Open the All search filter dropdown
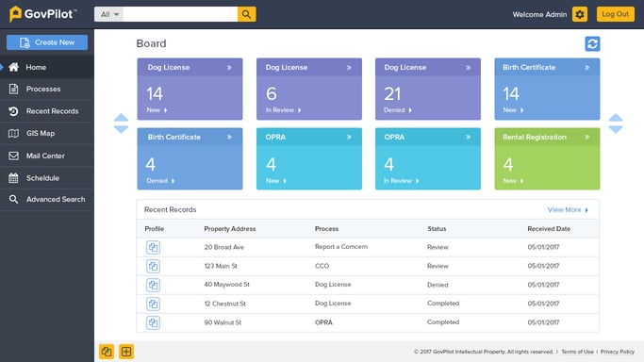This screenshot has height=362, width=644. (x=108, y=14)
